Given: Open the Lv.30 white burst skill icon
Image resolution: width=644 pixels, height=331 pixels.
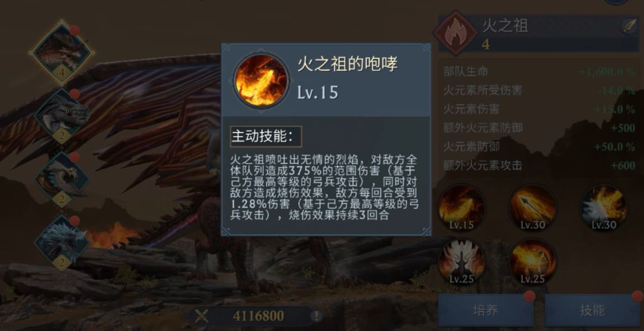Looking at the screenshot, I should tap(603, 208).
